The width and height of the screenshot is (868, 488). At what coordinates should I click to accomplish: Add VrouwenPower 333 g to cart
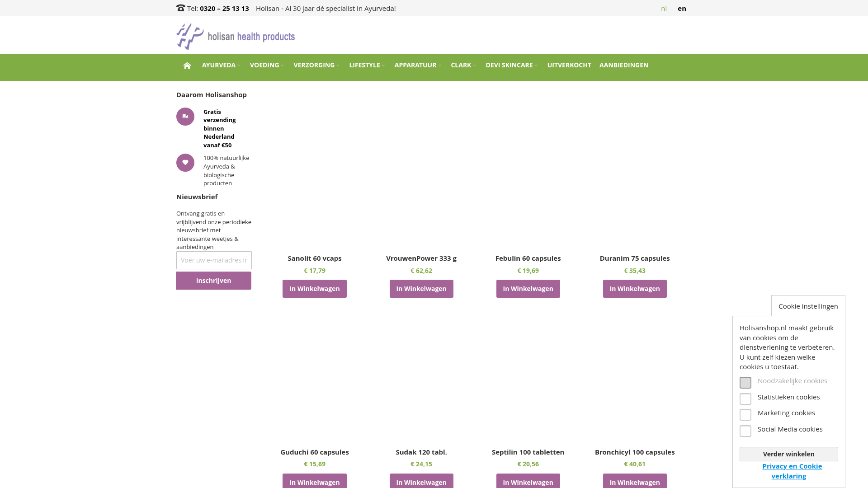tap(421, 289)
